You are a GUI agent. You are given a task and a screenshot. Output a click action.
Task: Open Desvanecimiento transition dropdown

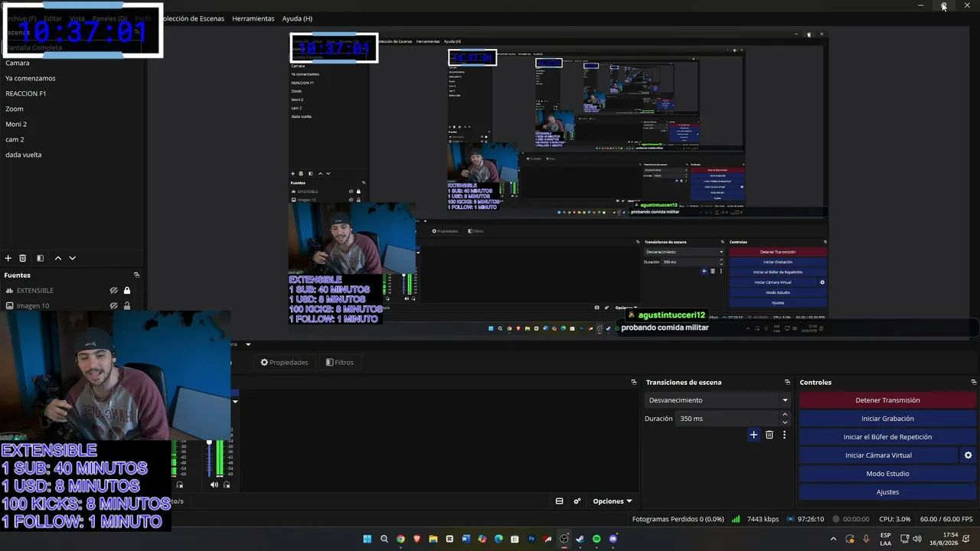[x=717, y=400]
